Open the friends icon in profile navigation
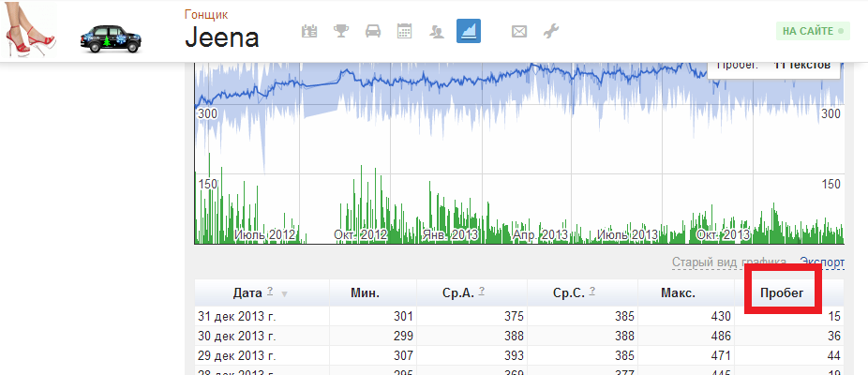This screenshot has height=375, width=868. 437,31
